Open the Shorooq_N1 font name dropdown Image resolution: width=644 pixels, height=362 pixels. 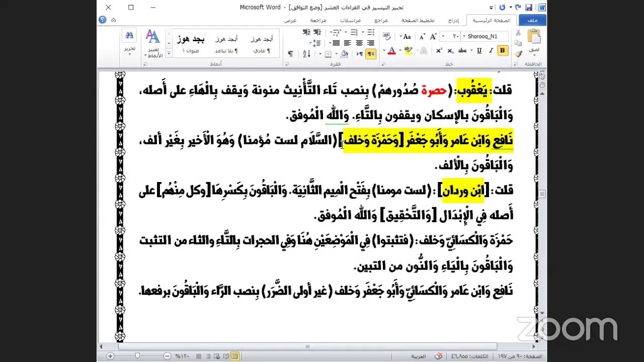coord(463,36)
